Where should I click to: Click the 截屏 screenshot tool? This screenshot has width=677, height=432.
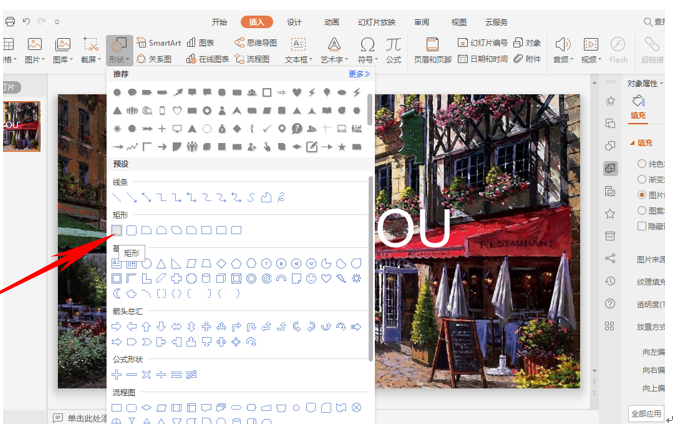(91, 50)
